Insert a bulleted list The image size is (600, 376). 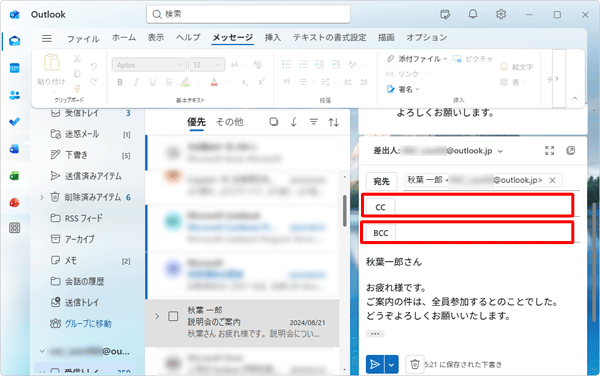[x=287, y=64]
